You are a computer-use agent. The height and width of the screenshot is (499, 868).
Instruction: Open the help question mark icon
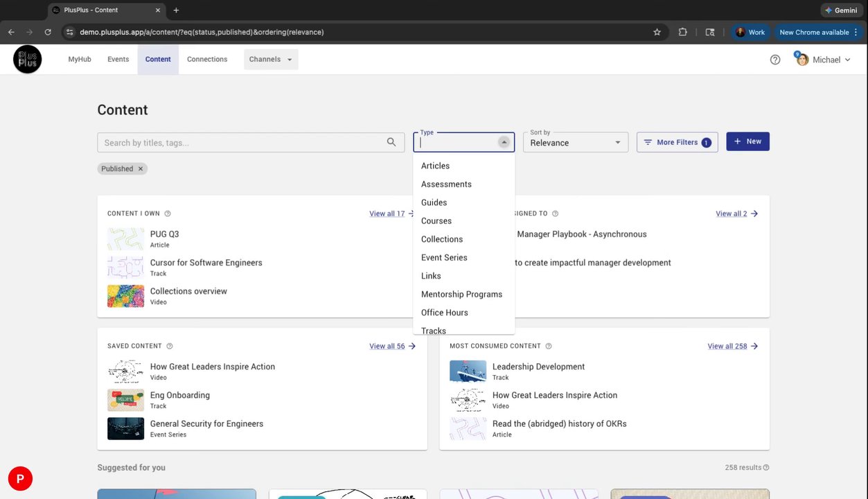point(775,60)
